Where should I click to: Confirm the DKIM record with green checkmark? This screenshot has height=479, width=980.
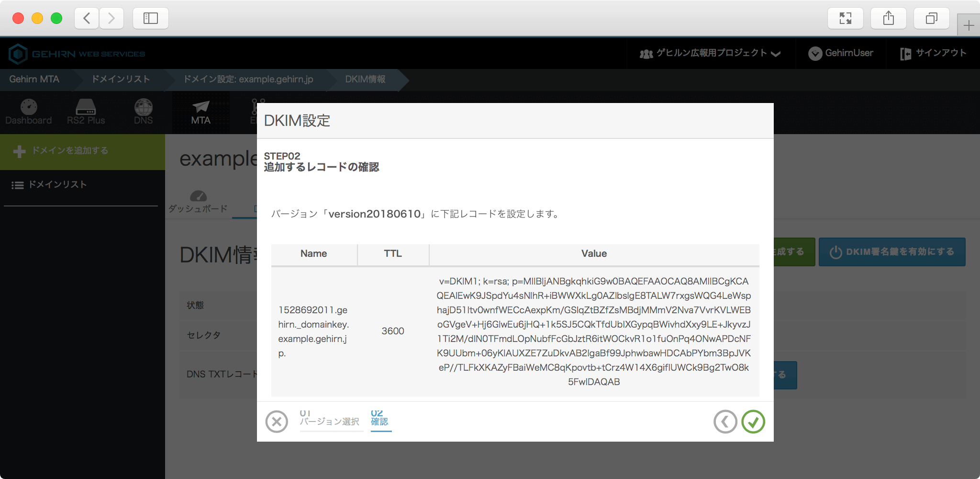click(x=753, y=422)
